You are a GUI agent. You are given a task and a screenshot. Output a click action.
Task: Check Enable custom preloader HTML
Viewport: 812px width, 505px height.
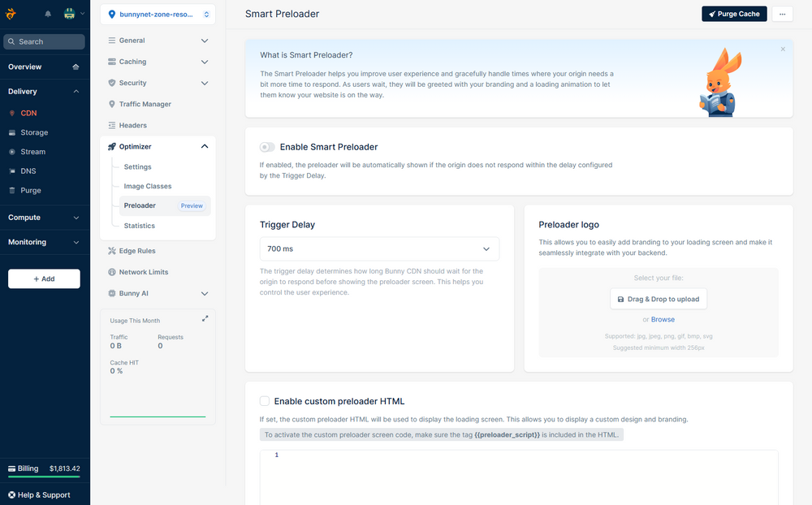point(265,401)
